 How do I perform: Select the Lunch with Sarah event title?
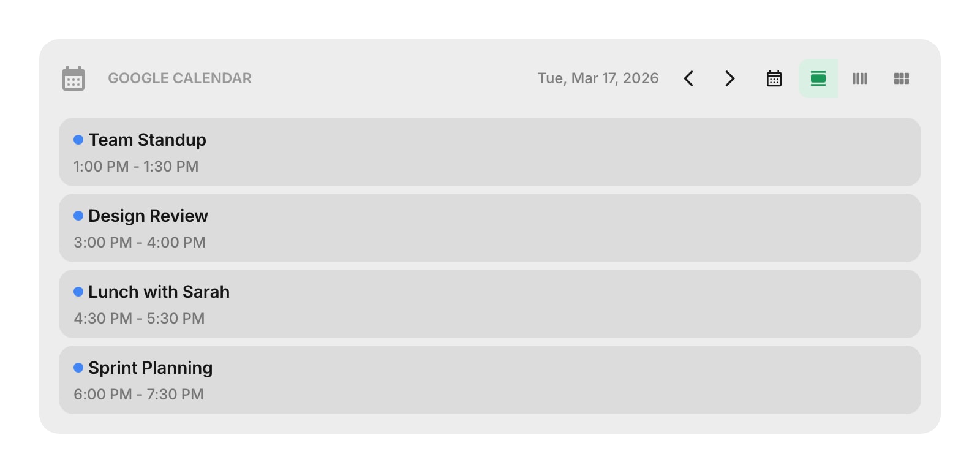(159, 292)
